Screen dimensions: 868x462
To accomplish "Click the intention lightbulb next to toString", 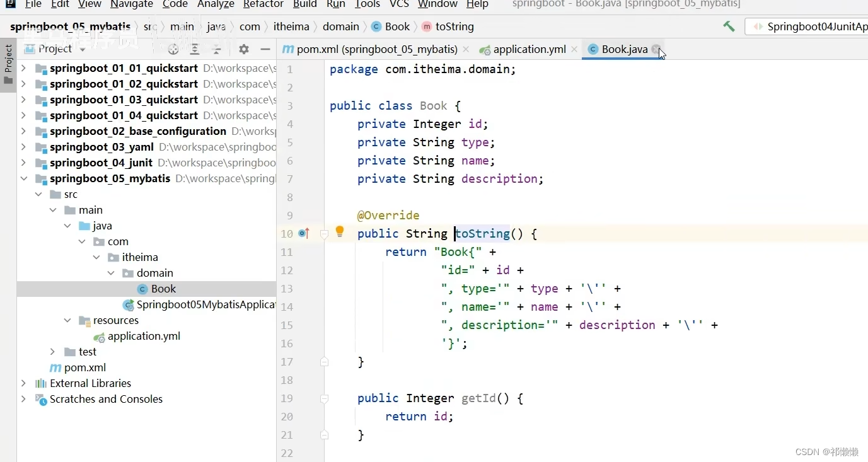I will tap(340, 232).
